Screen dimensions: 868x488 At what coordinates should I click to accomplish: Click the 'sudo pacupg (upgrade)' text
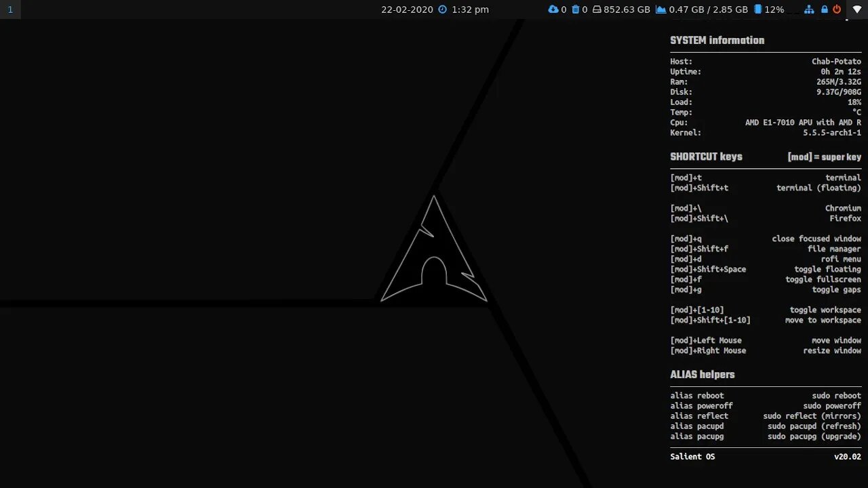(x=814, y=436)
